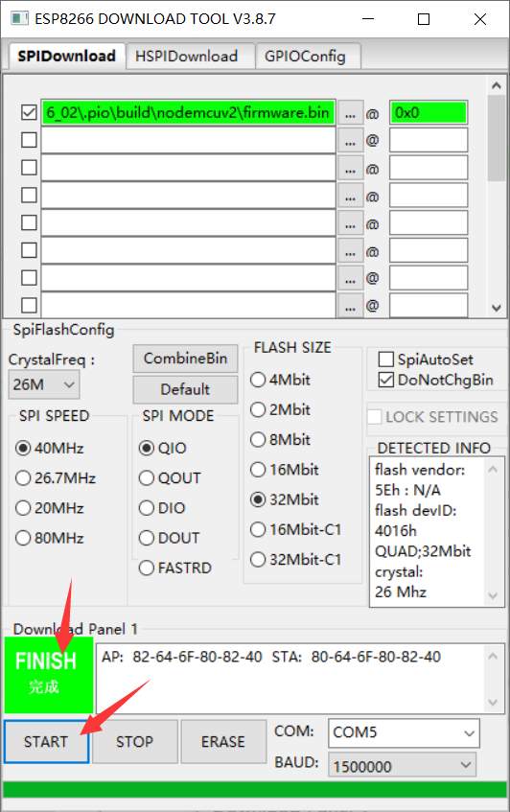The width and height of the screenshot is (510, 812).
Task: Expand the CrystalFreq 26M dropdown
Action: click(x=44, y=384)
